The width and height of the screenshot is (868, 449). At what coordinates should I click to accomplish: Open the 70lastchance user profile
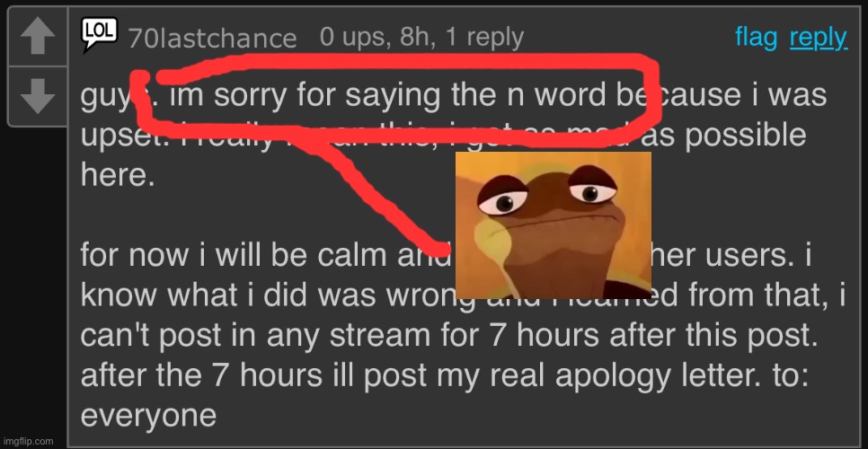213,39
